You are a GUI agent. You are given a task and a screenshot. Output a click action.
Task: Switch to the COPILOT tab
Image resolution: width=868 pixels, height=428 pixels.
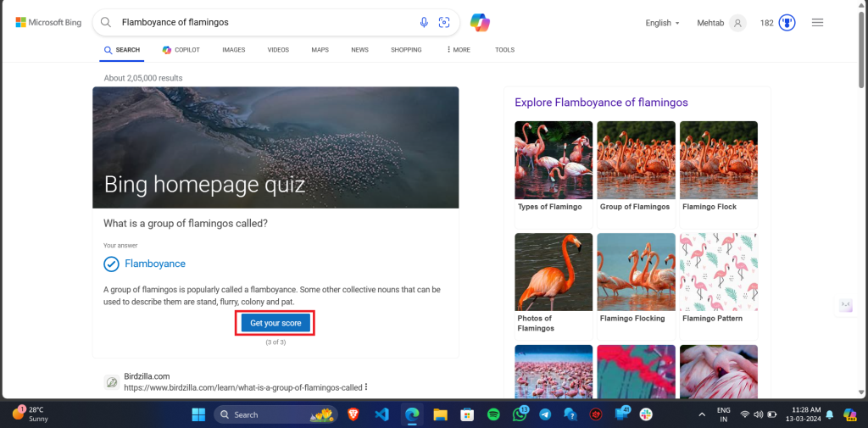click(x=181, y=50)
